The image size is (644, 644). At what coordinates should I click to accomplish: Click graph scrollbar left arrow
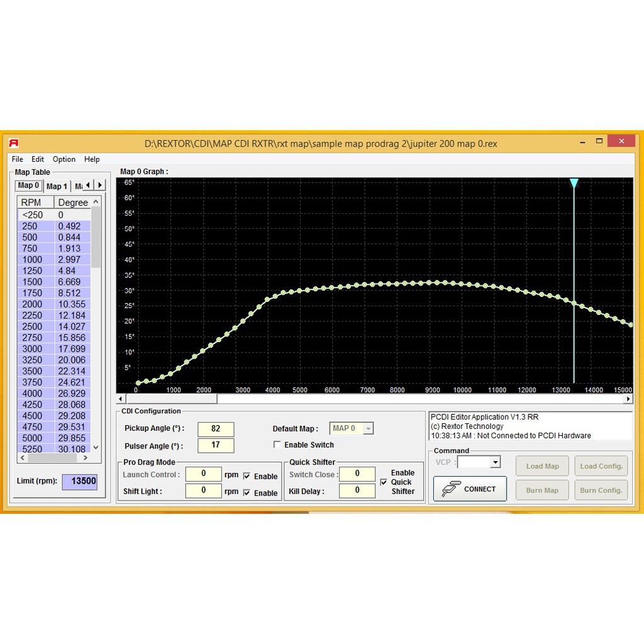(121, 399)
